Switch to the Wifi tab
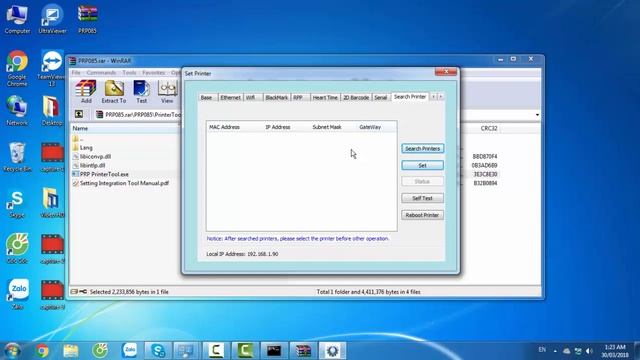 tap(251, 98)
